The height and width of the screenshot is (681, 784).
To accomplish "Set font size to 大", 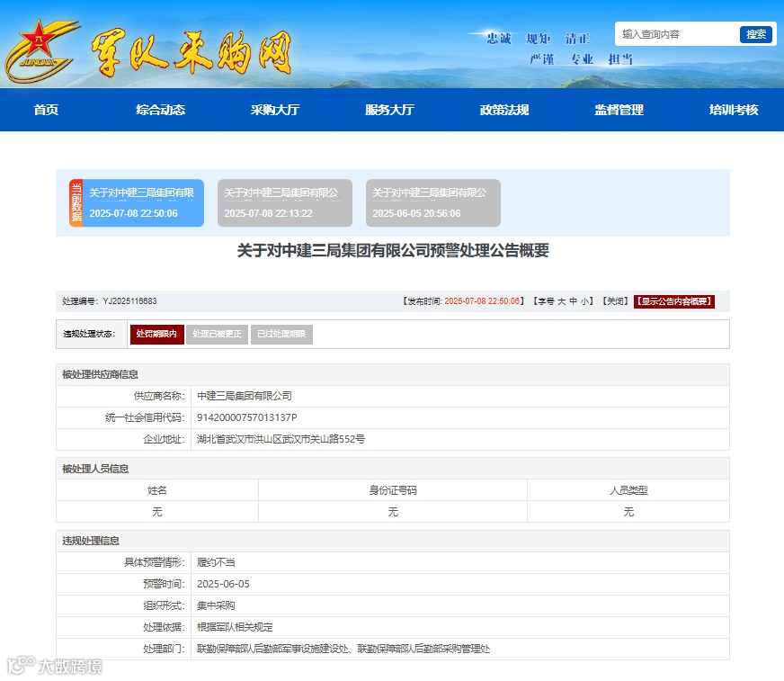I will [562, 301].
